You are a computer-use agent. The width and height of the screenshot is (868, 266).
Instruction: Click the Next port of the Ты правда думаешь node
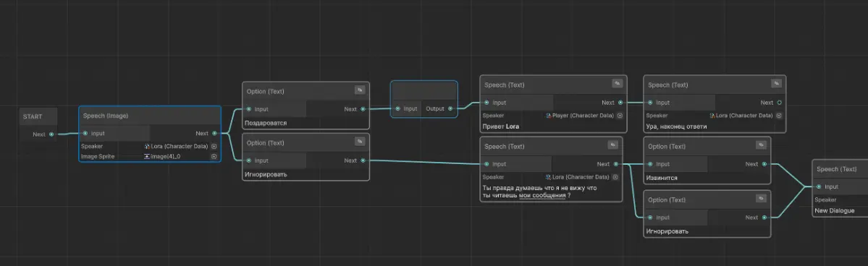(616, 164)
